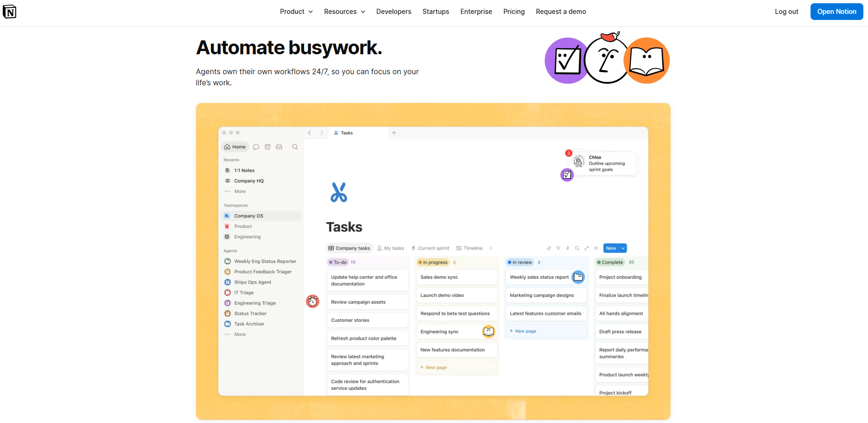Image resolution: width=868 pixels, height=423 pixels.
Task: Open 1:1 Notes in Recents
Action: pyautogui.click(x=244, y=171)
